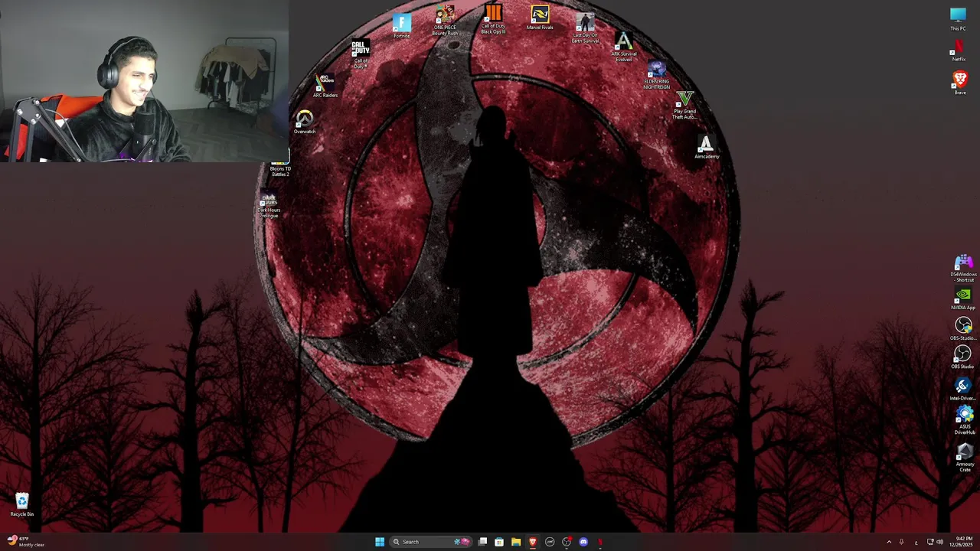Open Task View from the taskbar
Screen dimensions: 980x551
click(482, 542)
